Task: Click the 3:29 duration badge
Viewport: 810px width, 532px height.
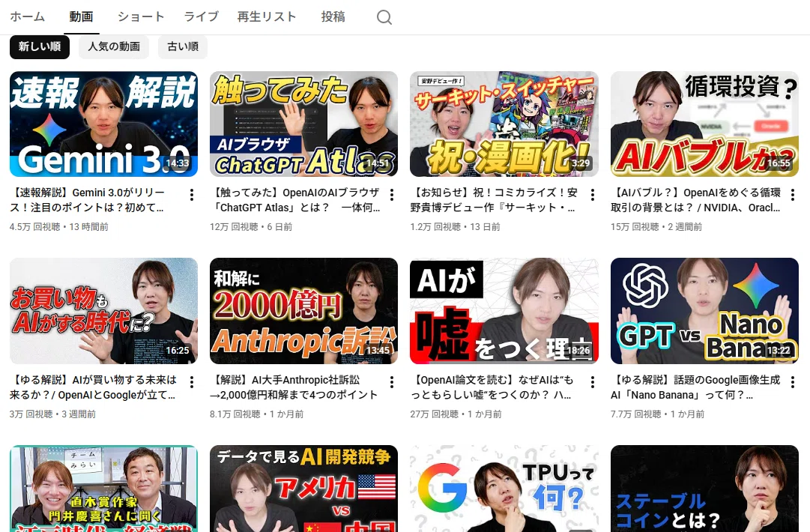Action: pyautogui.click(x=581, y=163)
